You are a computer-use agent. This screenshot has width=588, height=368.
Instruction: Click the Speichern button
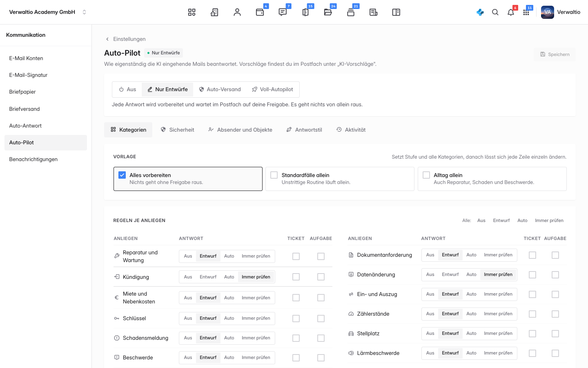555,54
